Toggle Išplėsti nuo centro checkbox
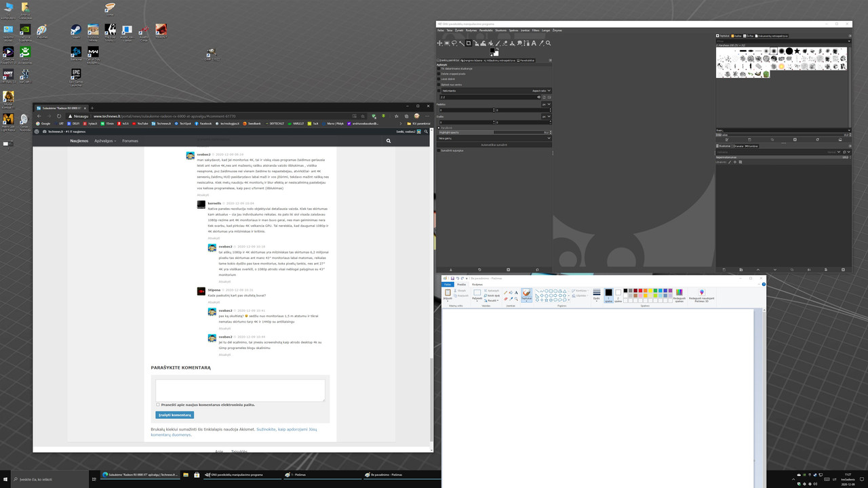The height and width of the screenshot is (488, 868). pos(439,85)
